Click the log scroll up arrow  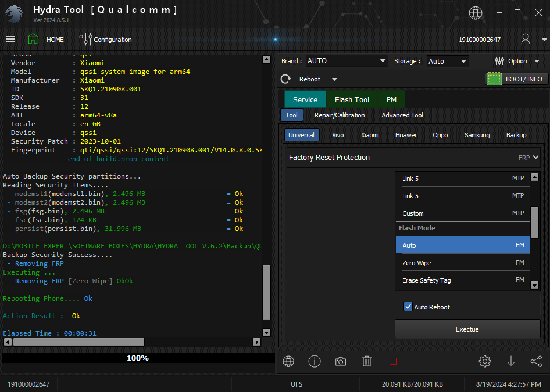267,60
